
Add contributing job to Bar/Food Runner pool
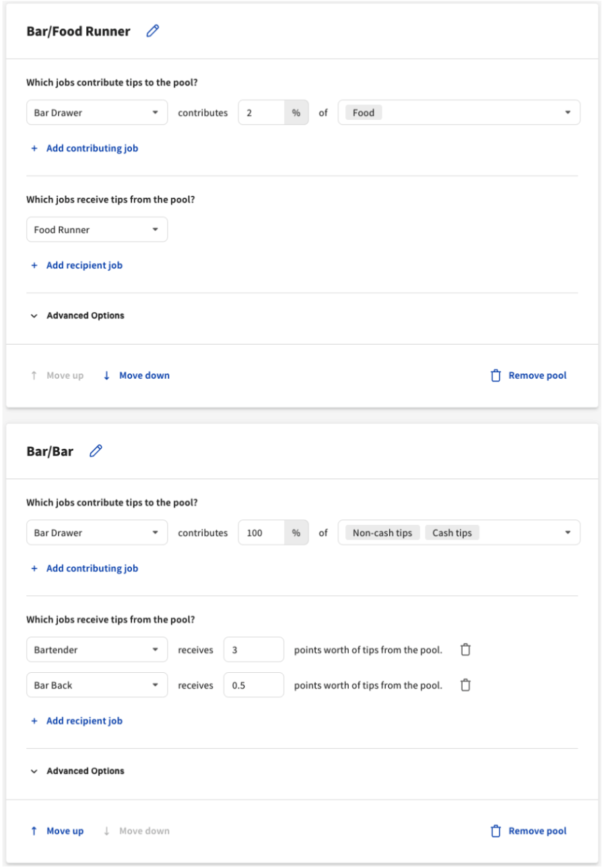(85, 148)
